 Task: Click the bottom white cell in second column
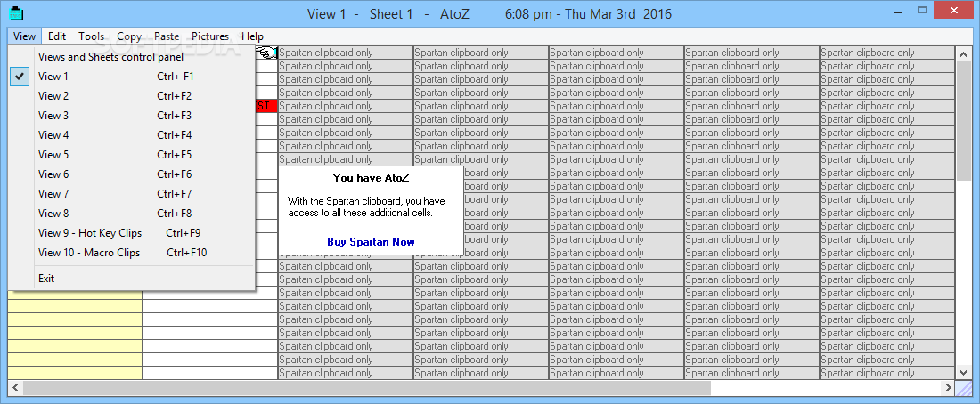point(210,373)
